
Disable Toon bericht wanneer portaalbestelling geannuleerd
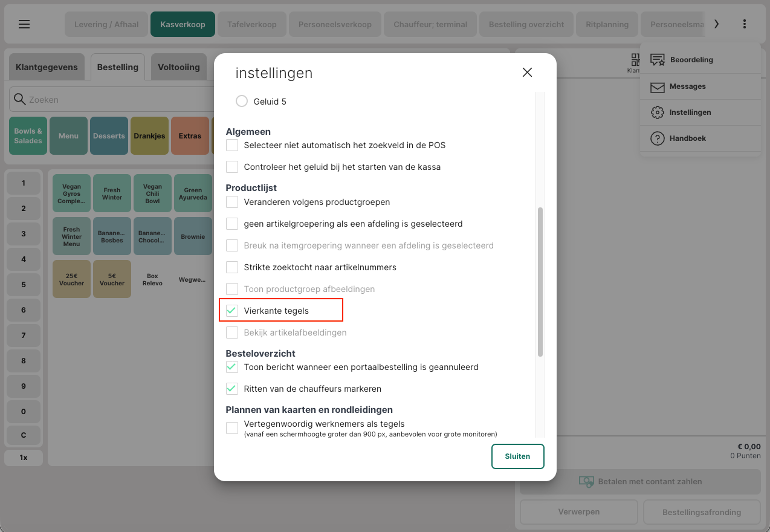point(232,367)
